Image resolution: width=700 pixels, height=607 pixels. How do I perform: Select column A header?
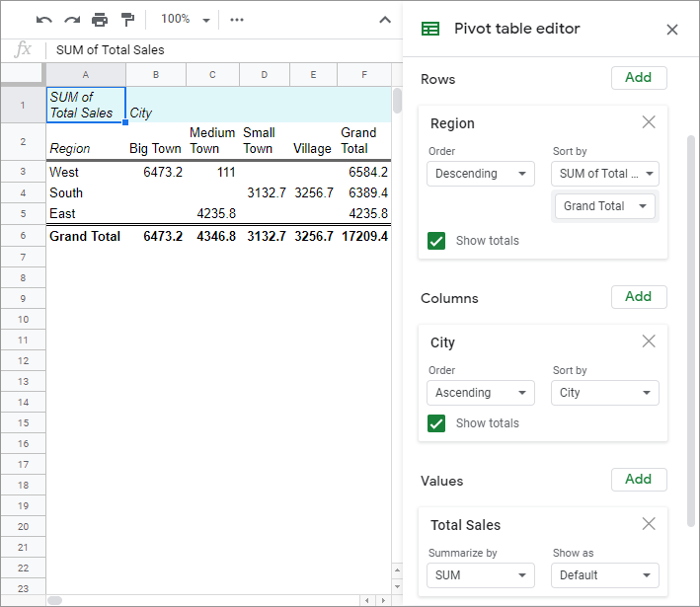[86, 75]
